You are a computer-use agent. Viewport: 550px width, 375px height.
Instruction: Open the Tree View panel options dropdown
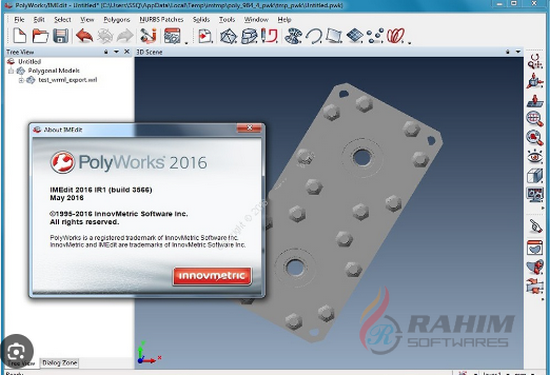pos(116,52)
